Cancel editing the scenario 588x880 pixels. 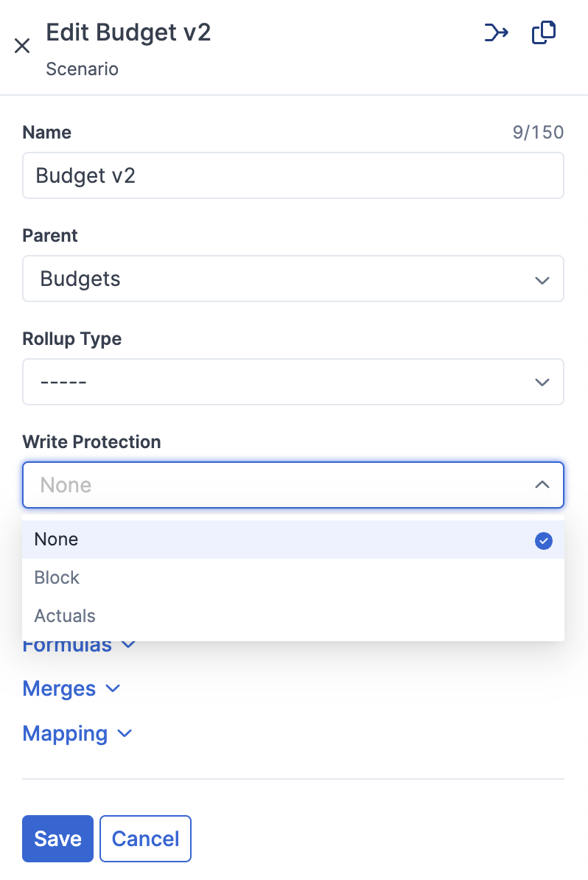(x=145, y=838)
